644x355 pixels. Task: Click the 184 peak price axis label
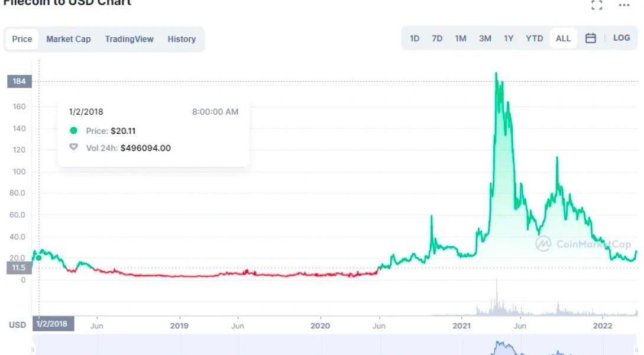pyautogui.click(x=20, y=81)
